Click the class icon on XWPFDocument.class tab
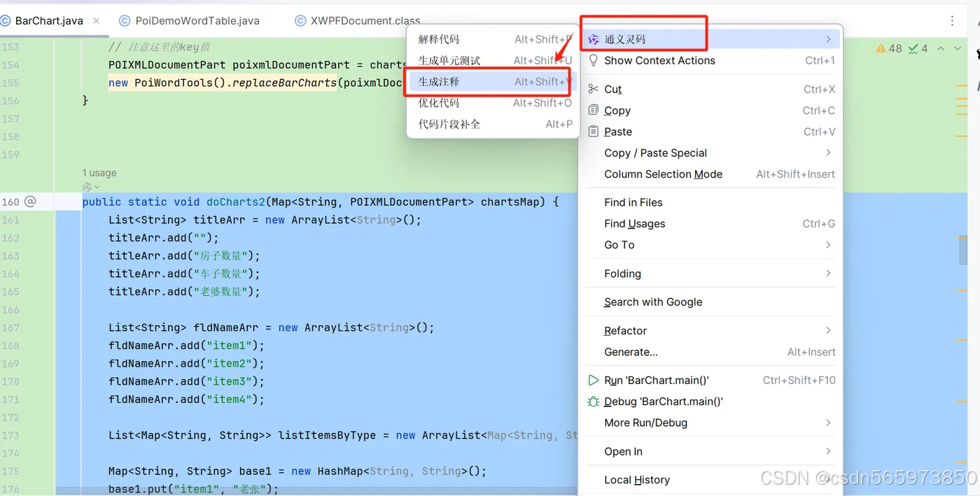 pos(300,21)
